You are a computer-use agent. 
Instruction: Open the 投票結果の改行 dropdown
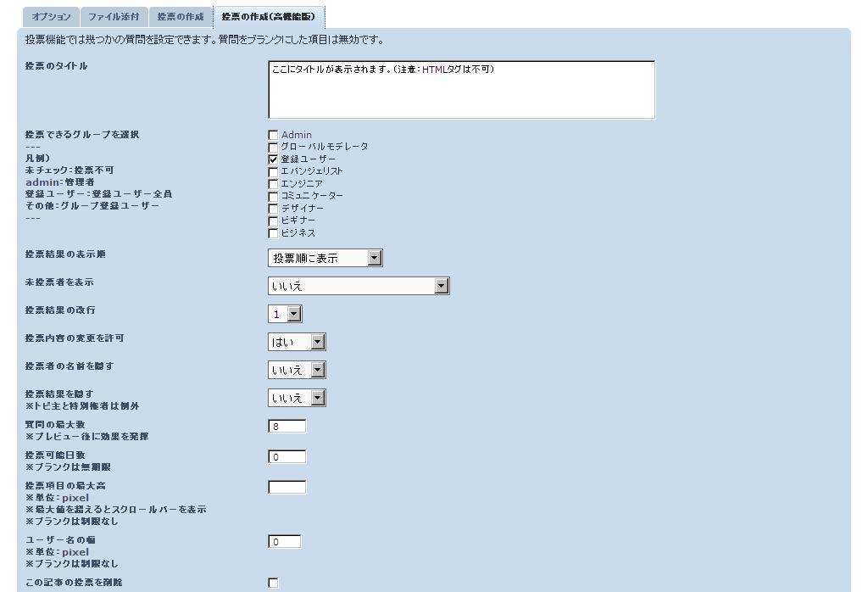coord(286,314)
